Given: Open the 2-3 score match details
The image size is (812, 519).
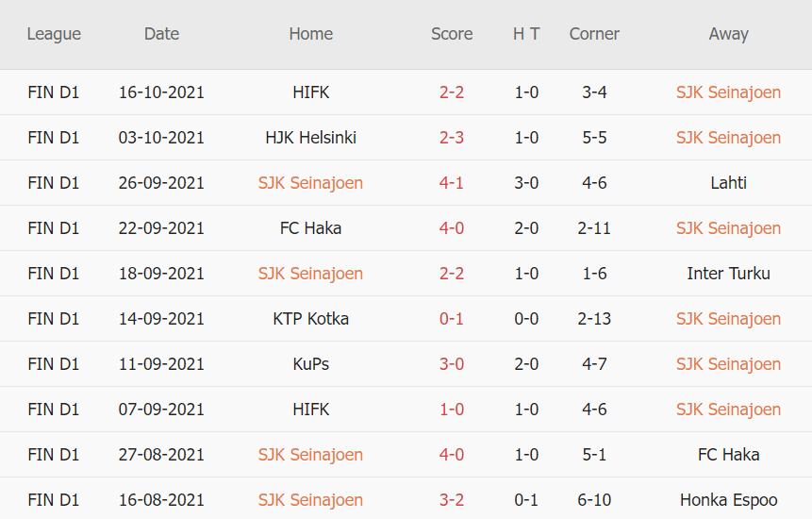Looking at the screenshot, I should pos(452,138).
